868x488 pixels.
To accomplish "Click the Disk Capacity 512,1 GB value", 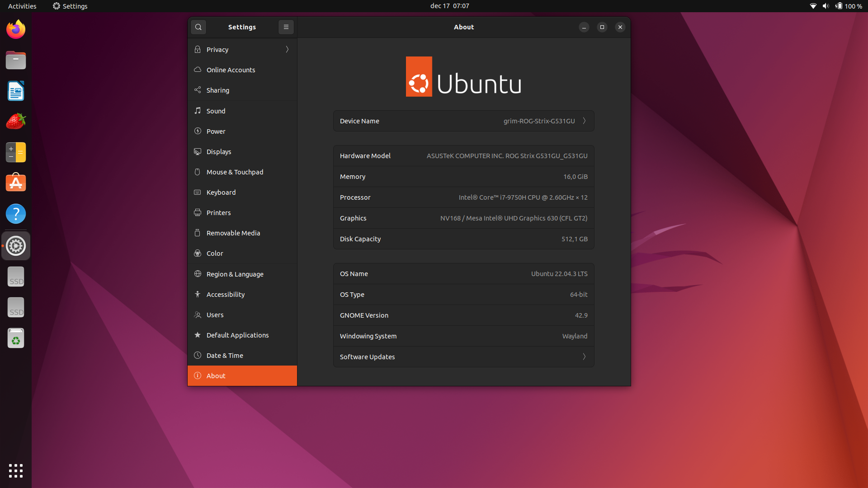I will coord(574,239).
